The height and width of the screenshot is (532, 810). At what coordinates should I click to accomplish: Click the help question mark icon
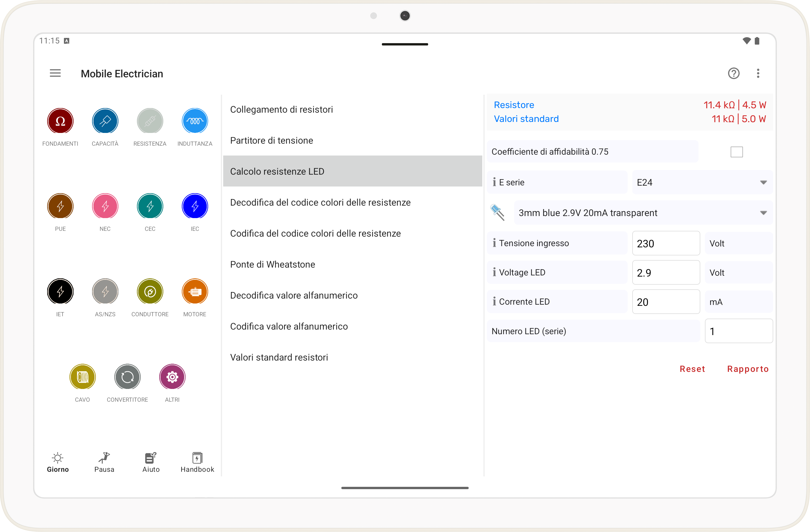(x=733, y=74)
